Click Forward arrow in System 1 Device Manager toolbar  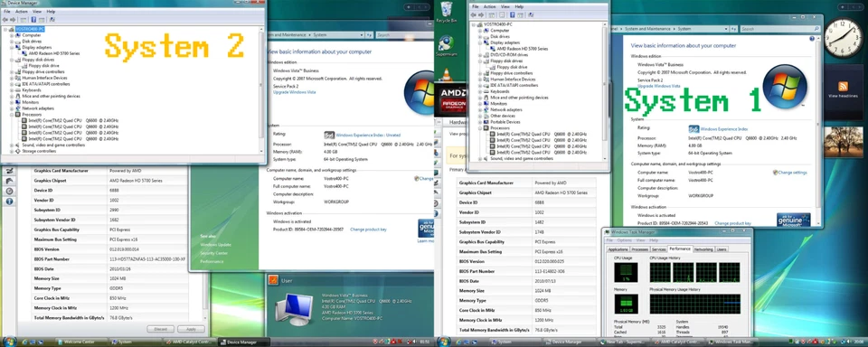tap(481, 15)
